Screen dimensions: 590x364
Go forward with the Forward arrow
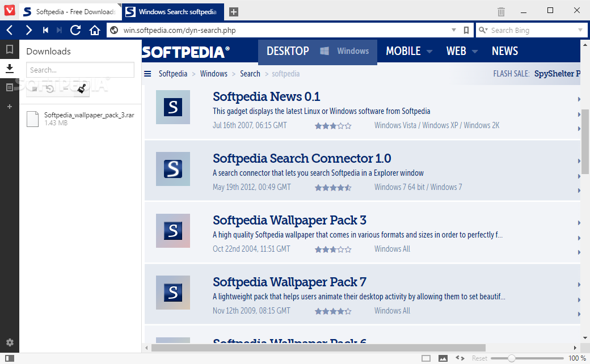(28, 30)
